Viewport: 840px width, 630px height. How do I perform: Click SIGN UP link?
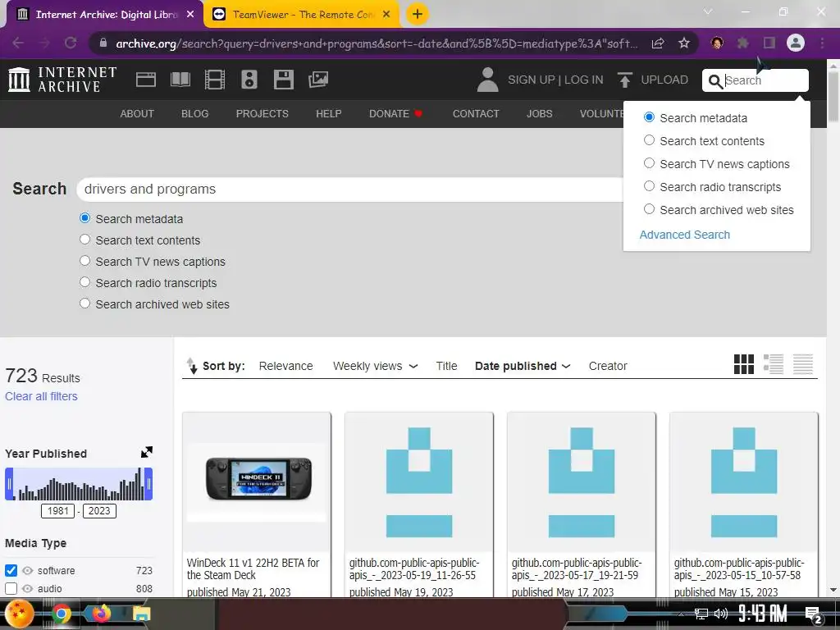click(531, 80)
